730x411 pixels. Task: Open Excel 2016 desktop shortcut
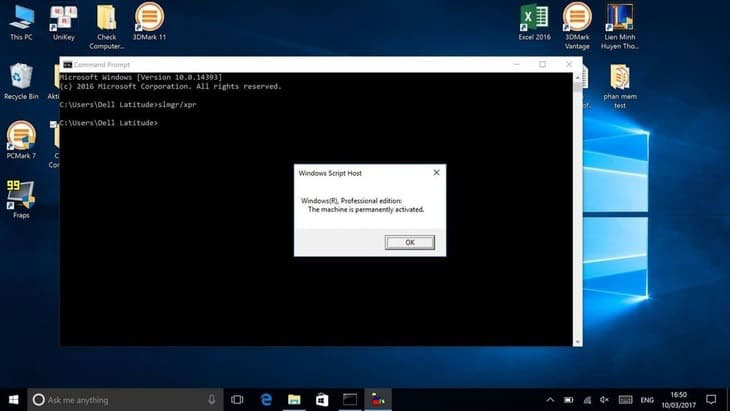point(534,22)
